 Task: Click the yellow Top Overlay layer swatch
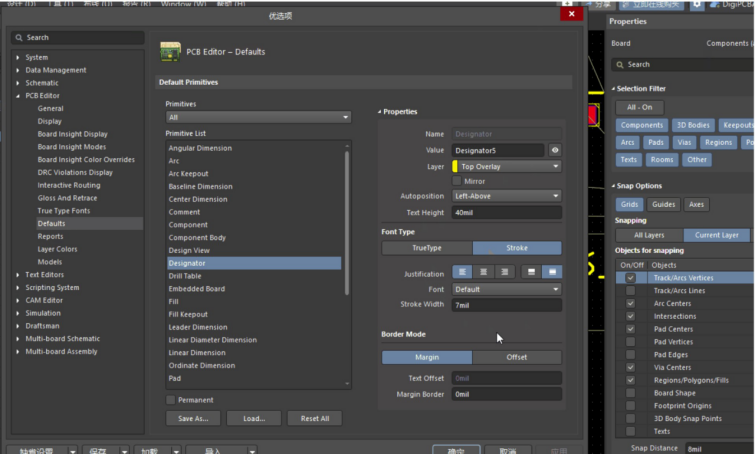click(456, 166)
